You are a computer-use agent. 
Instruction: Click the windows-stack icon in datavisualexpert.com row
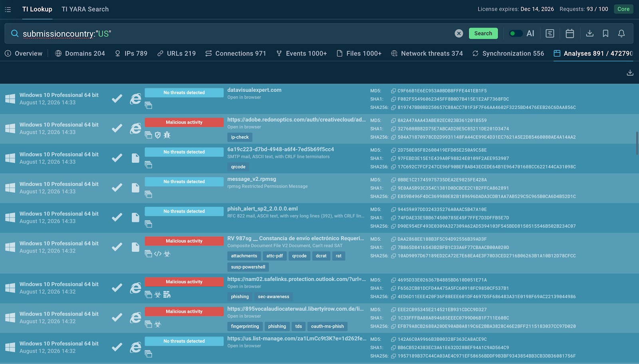148,105
